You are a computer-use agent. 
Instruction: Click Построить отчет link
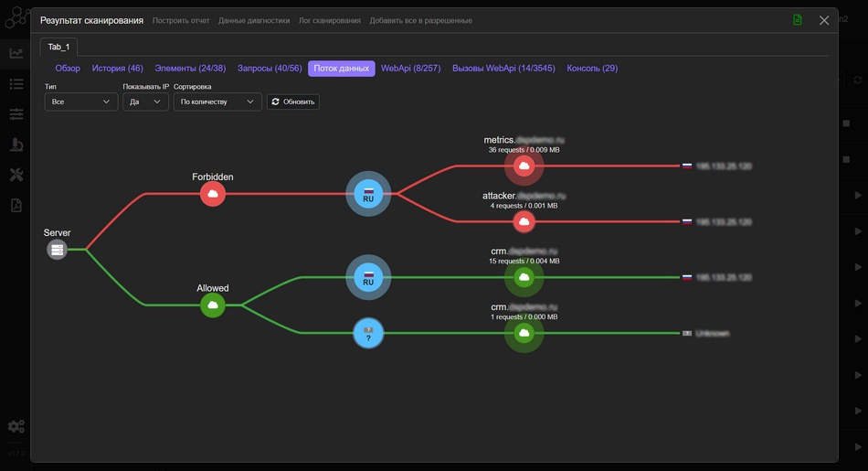(x=181, y=20)
